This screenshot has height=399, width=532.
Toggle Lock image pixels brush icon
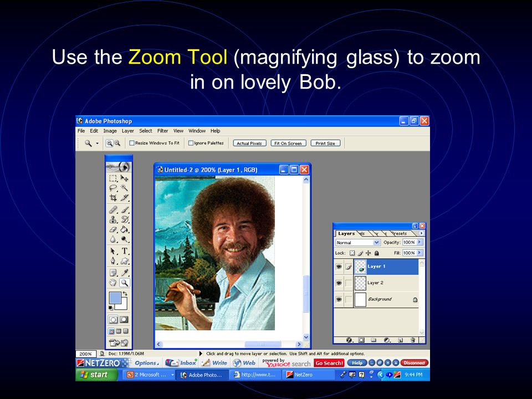coord(360,253)
